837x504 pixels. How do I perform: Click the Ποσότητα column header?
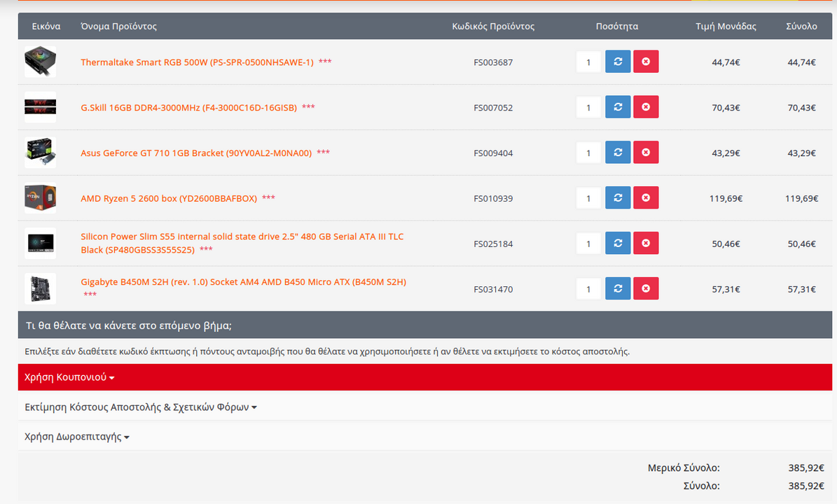point(617,26)
